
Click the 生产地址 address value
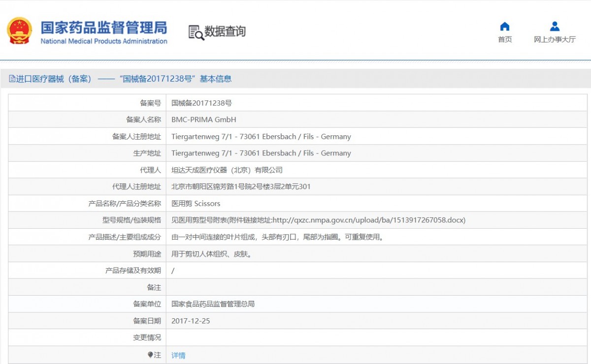point(261,153)
